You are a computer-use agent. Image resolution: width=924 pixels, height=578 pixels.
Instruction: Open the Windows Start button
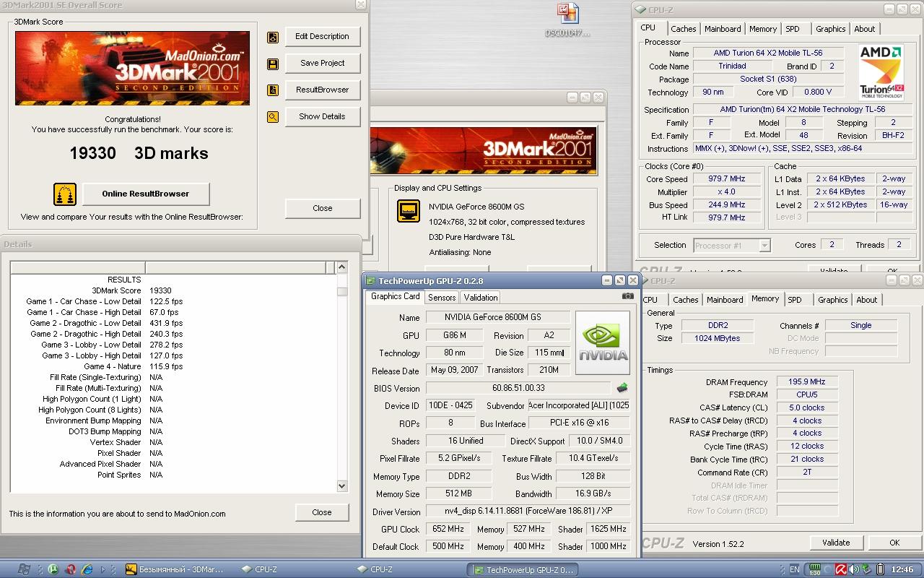24,569
